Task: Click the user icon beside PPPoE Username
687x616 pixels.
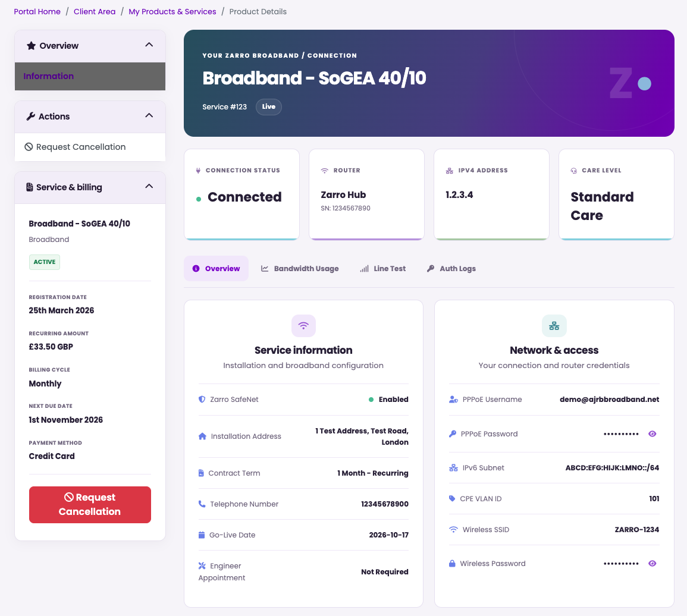Action: click(453, 399)
